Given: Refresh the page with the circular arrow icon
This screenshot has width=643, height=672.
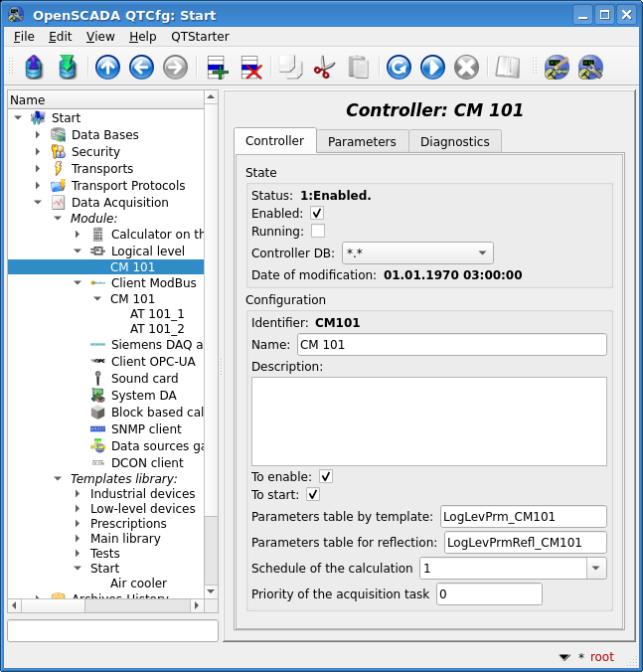Looking at the screenshot, I should pyautogui.click(x=399, y=68).
